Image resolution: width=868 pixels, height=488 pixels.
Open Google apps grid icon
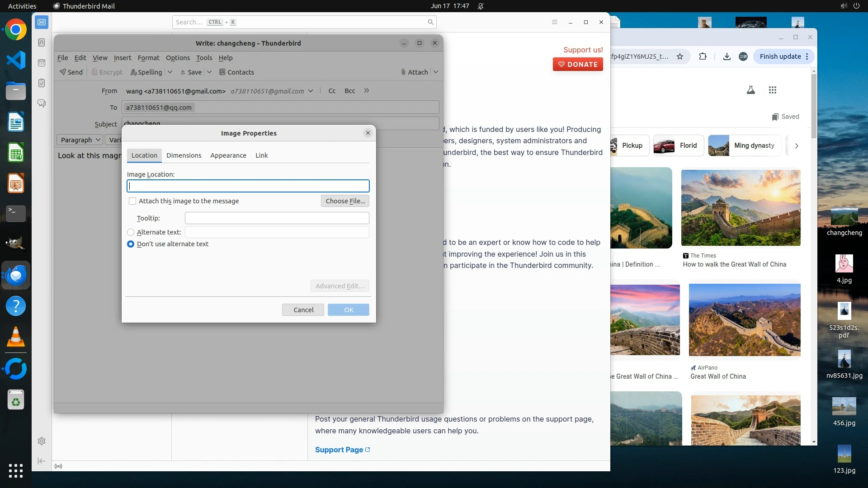(772, 90)
